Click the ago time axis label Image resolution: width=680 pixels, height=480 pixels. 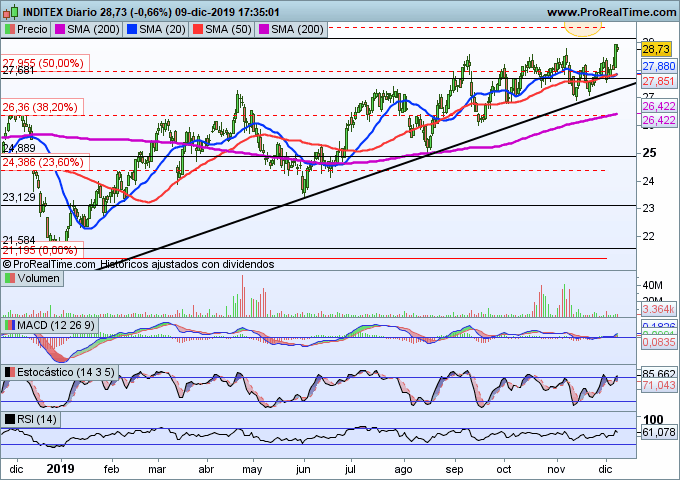coord(403,470)
